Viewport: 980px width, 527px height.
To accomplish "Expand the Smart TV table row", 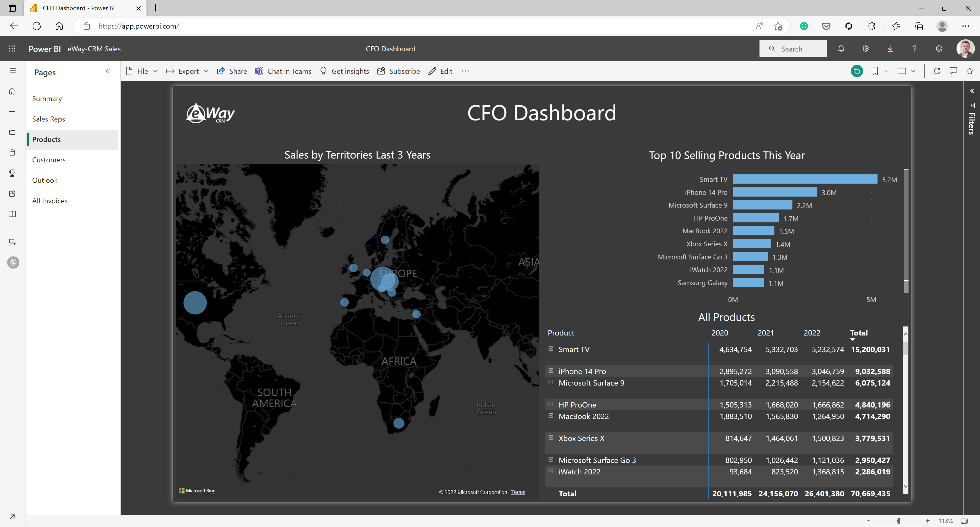I will pos(550,349).
